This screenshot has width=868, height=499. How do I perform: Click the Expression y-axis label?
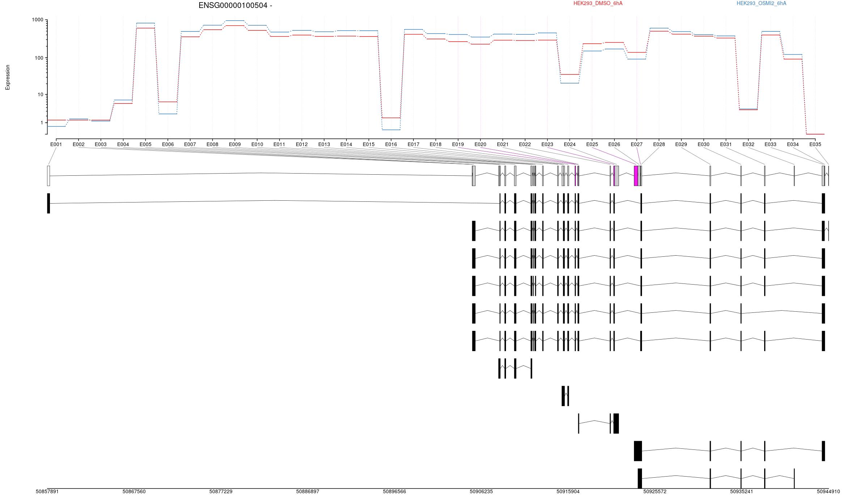[8, 77]
